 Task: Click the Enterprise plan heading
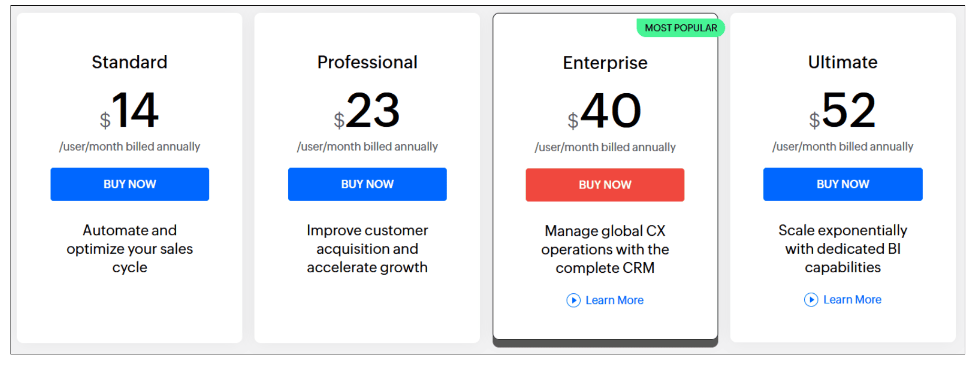point(605,63)
